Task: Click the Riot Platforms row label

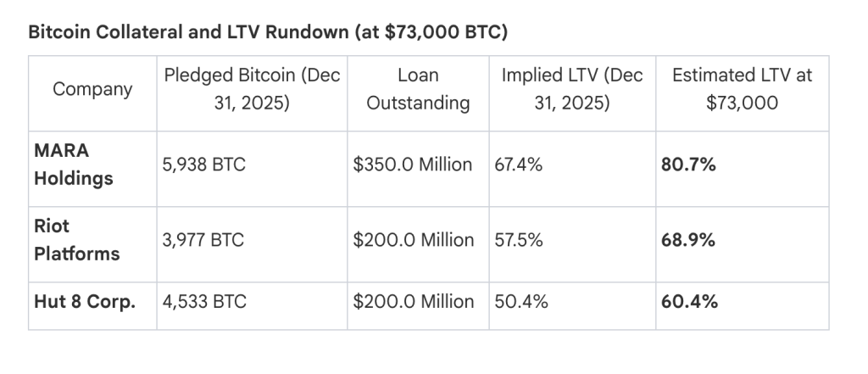Action: 76,240
